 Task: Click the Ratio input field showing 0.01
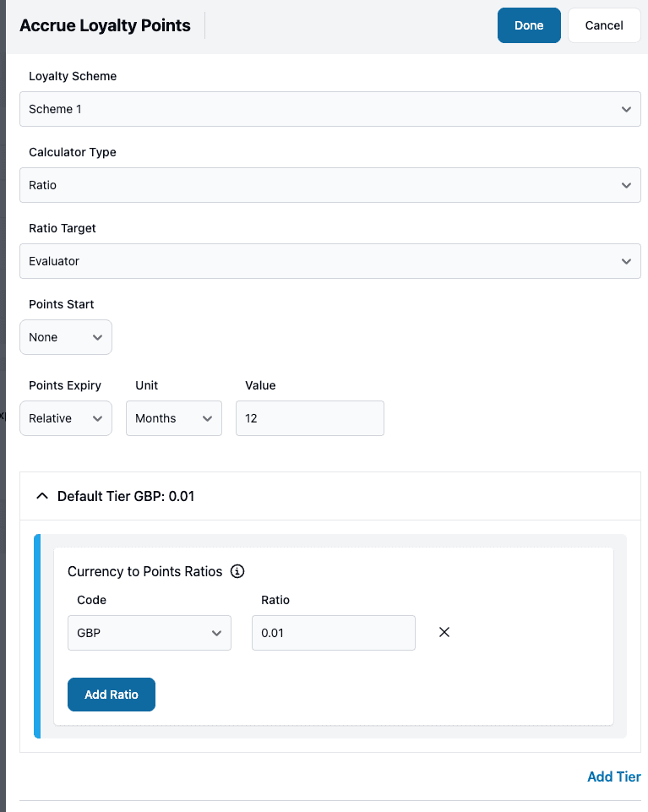[333, 632]
